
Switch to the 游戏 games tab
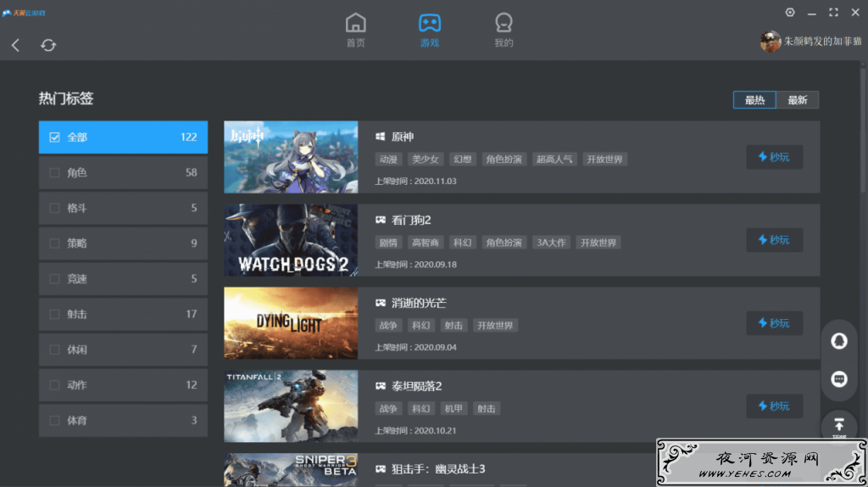pos(430,31)
